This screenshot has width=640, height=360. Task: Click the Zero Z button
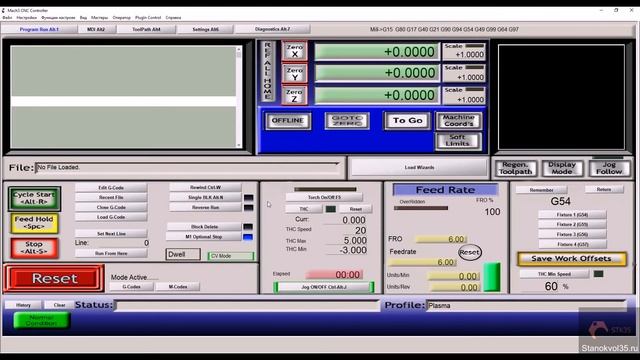pyautogui.click(x=294, y=96)
